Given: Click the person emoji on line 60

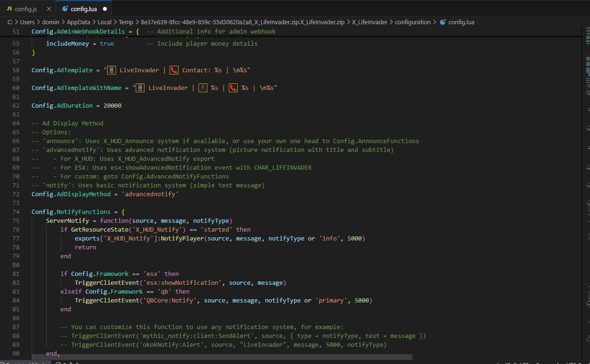Looking at the screenshot, I should pos(203,88).
